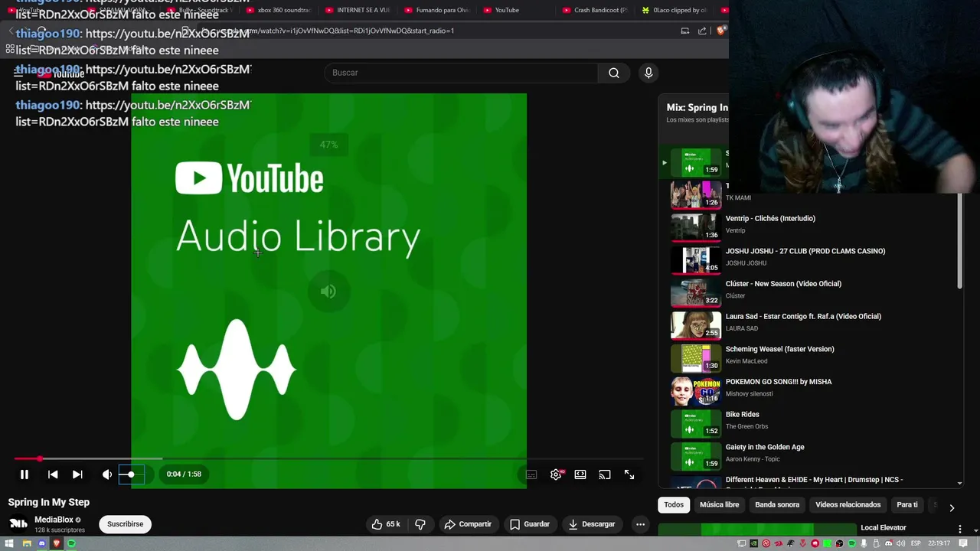Play Clúster - New Season video

pyautogui.click(x=783, y=284)
